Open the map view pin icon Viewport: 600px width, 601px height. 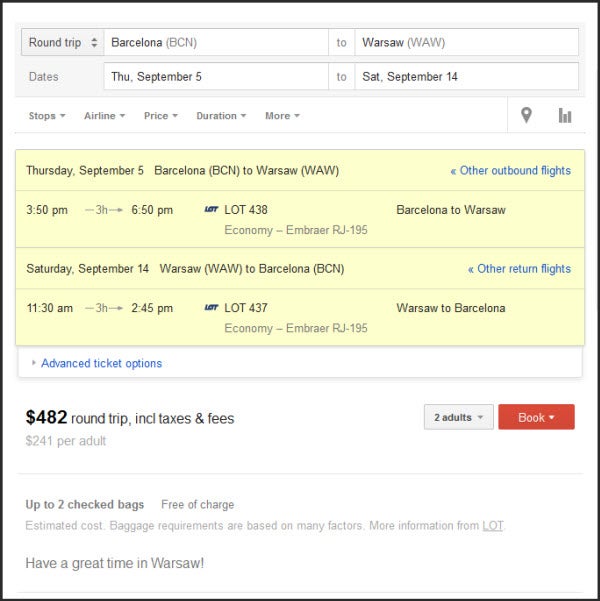click(526, 115)
